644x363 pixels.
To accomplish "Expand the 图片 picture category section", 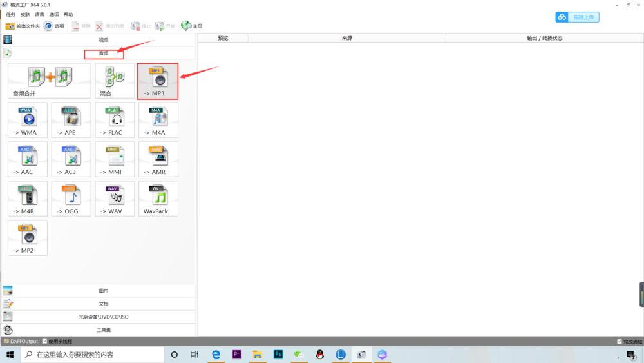I will point(103,291).
